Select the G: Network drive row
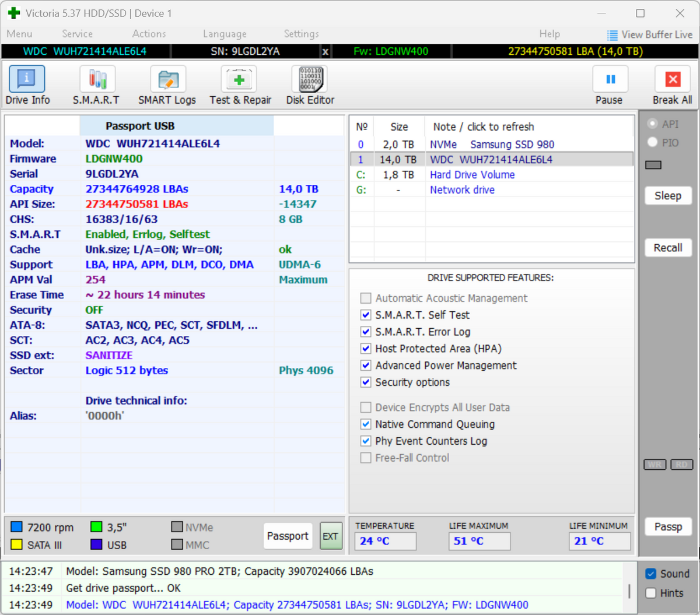Image resolution: width=700 pixels, height=615 pixels. [492, 190]
